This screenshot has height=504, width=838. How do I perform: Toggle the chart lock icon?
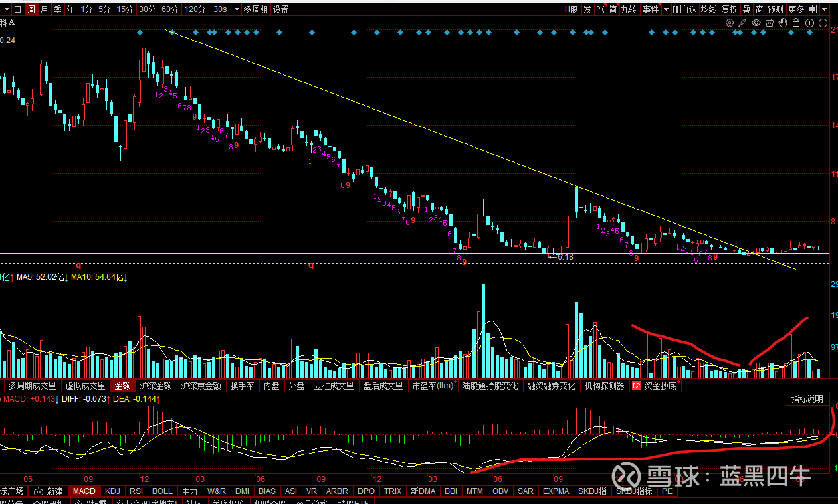(796, 23)
